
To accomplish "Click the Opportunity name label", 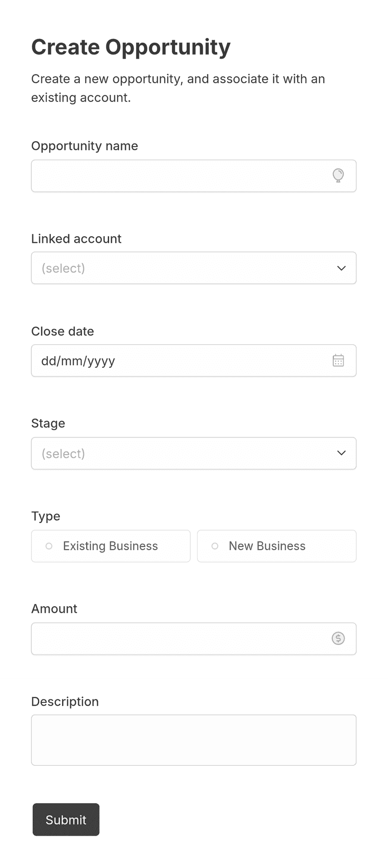I will 84,146.
